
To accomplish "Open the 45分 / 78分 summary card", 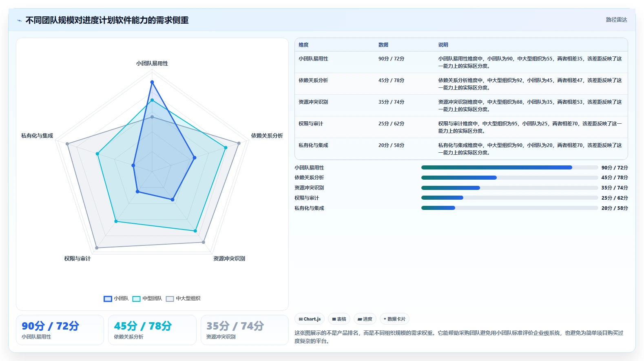I will coord(152,330).
